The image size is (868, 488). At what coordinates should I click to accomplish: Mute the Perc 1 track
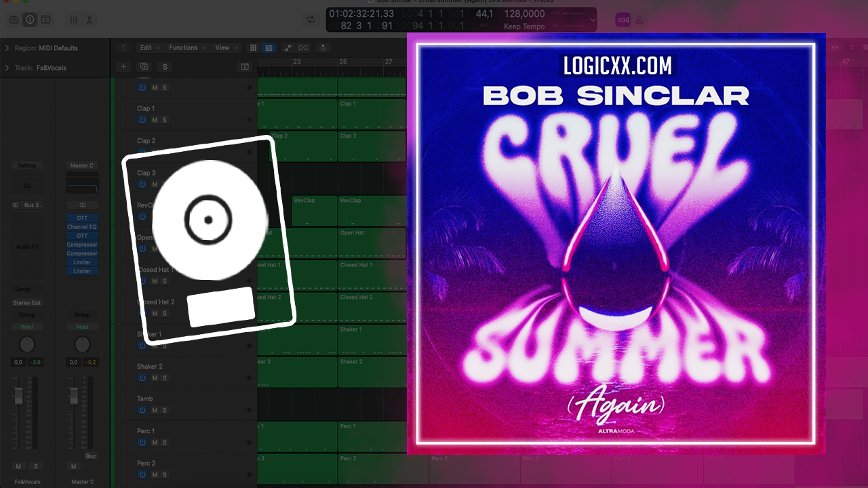pyautogui.click(x=155, y=443)
